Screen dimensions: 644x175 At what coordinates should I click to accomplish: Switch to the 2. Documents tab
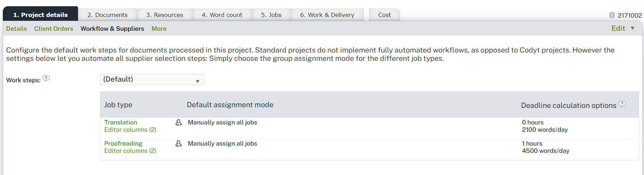pos(108,15)
